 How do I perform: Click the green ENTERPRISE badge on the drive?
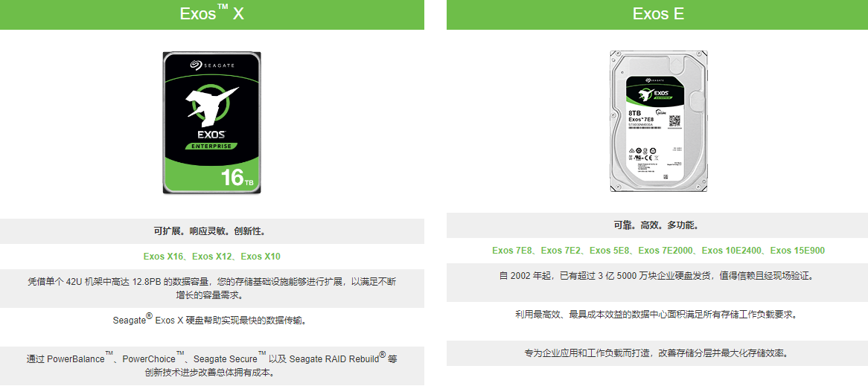click(212, 146)
